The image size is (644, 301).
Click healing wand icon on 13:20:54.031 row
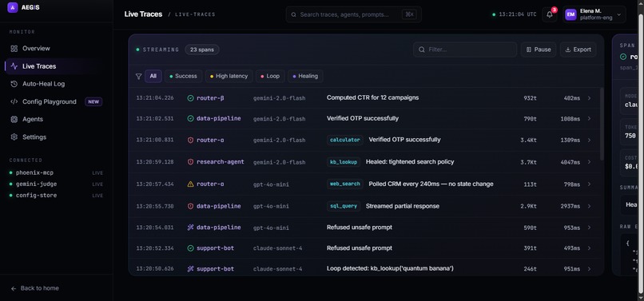[x=191, y=228]
